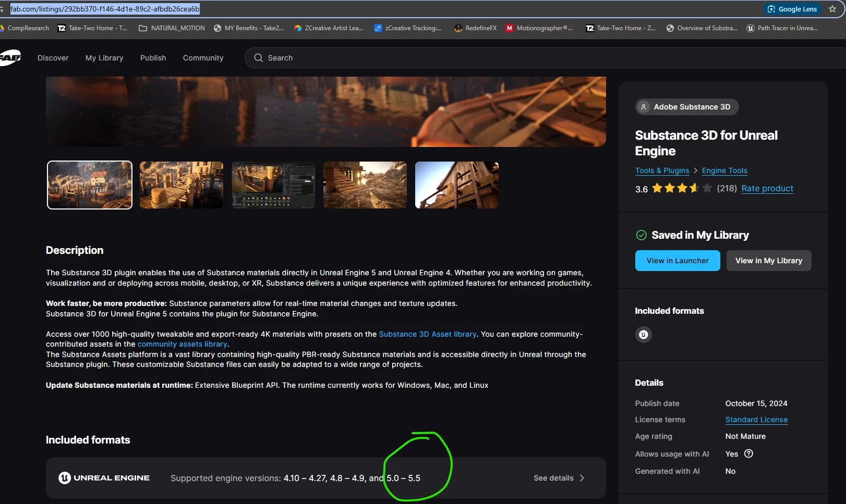Image resolution: width=846 pixels, height=504 pixels.
Task: Click the Google Lens icon in address bar
Action: coord(771,9)
